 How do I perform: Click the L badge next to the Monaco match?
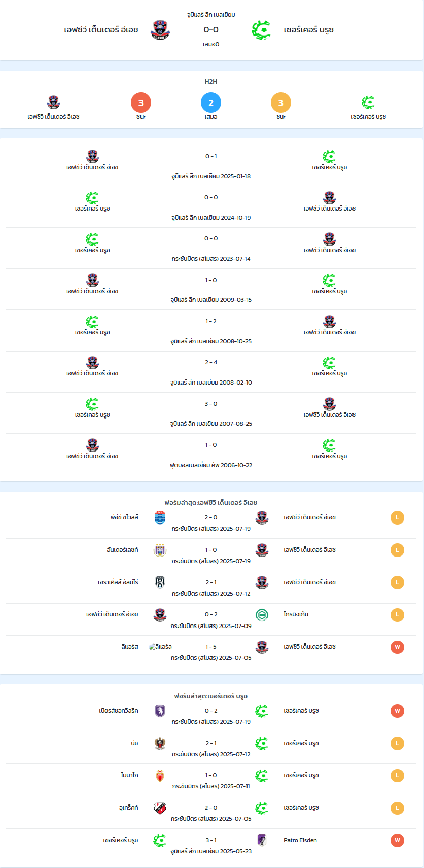(x=397, y=775)
